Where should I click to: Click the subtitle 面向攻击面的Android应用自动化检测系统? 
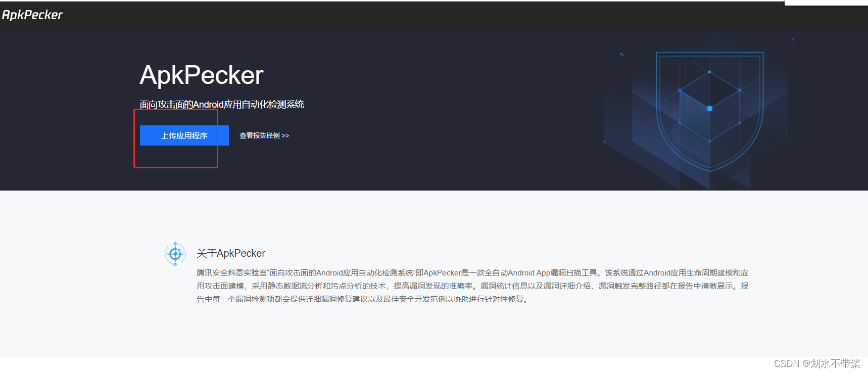click(222, 105)
